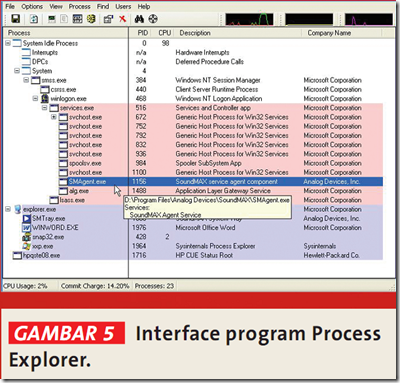The image size is (400, 383).
Task: Click the lsass.exe window icon
Action: tap(54, 200)
